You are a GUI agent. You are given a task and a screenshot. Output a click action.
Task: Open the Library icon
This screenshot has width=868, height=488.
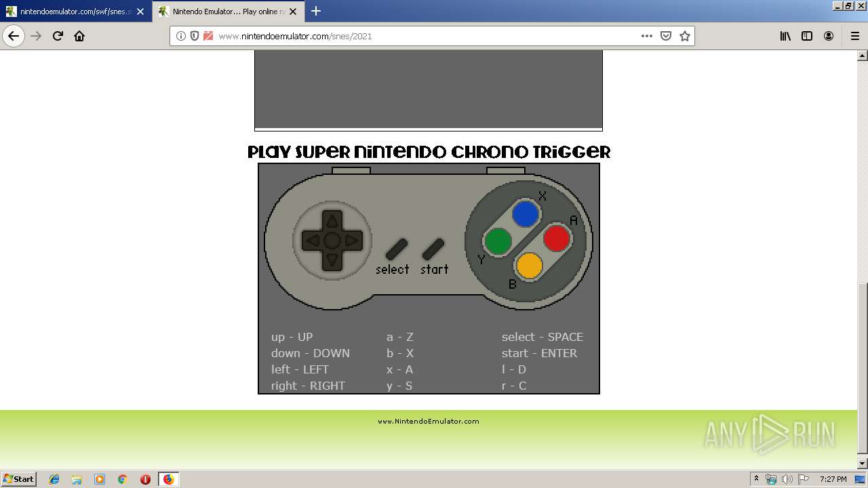785,36
